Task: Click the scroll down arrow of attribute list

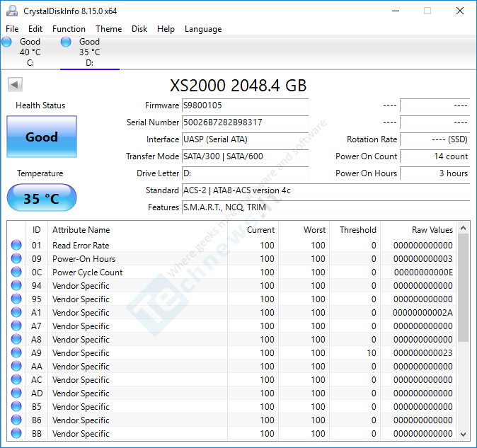Action: tap(464, 435)
